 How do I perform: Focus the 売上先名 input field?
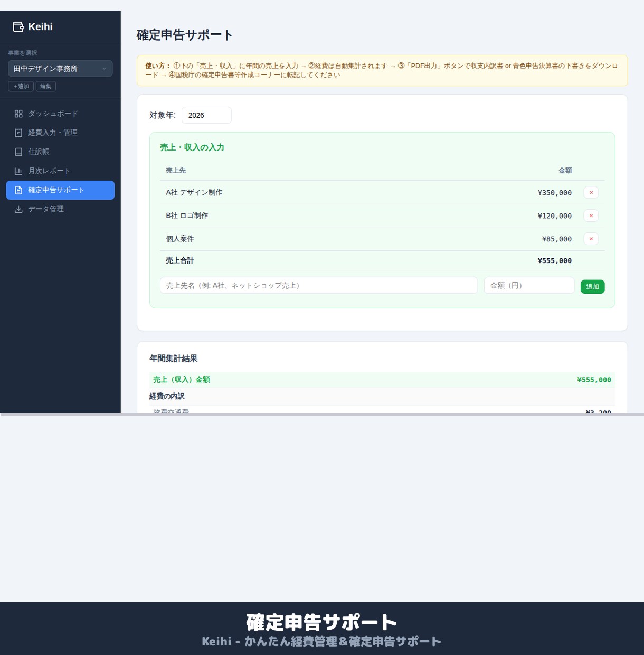point(319,285)
